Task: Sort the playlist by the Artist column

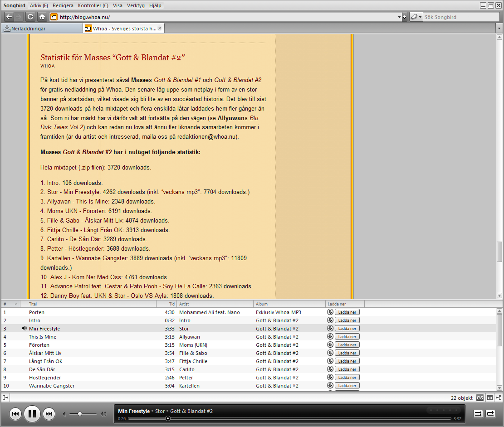Action: 215,304
